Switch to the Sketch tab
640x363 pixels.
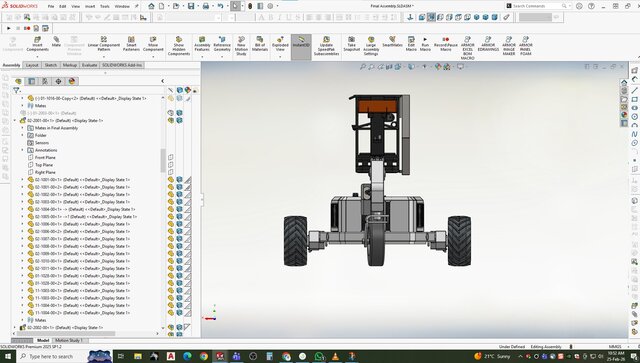tap(51, 65)
